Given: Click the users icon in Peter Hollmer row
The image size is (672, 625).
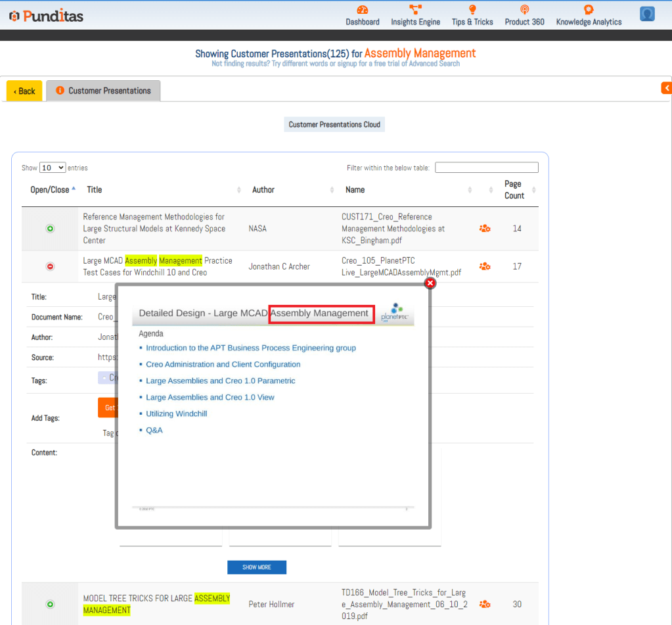Looking at the screenshot, I should [x=485, y=604].
